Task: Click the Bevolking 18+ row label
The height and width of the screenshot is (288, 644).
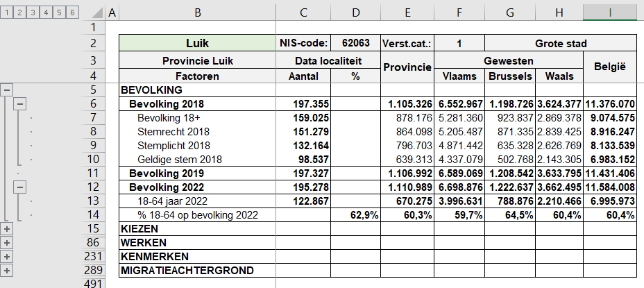Action: 169,118
